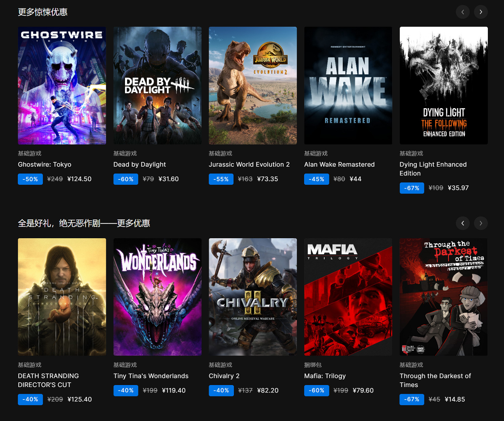Select Jurassic World Evolution 2 cover
The height and width of the screenshot is (421, 504).
click(x=253, y=86)
